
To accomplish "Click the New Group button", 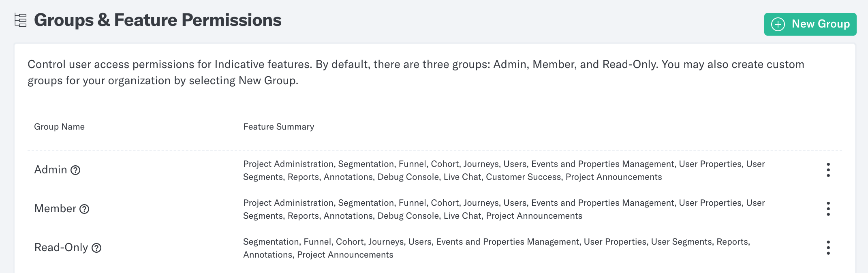I will click(x=810, y=24).
